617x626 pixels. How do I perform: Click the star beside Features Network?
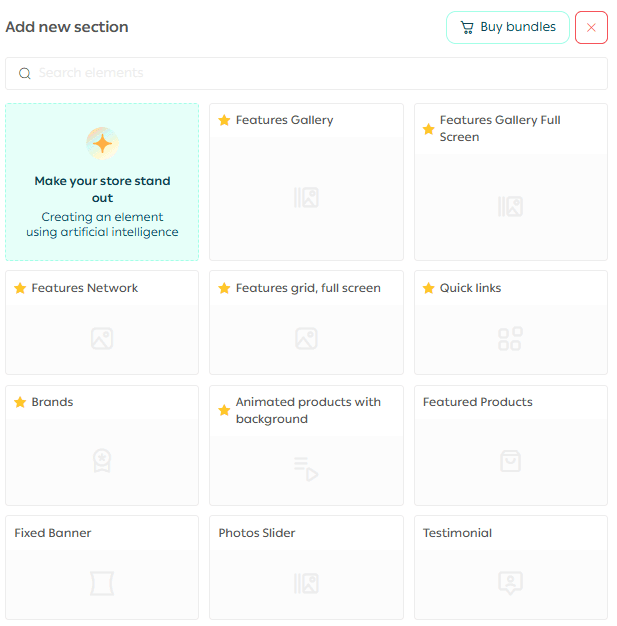pyautogui.click(x=20, y=288)
